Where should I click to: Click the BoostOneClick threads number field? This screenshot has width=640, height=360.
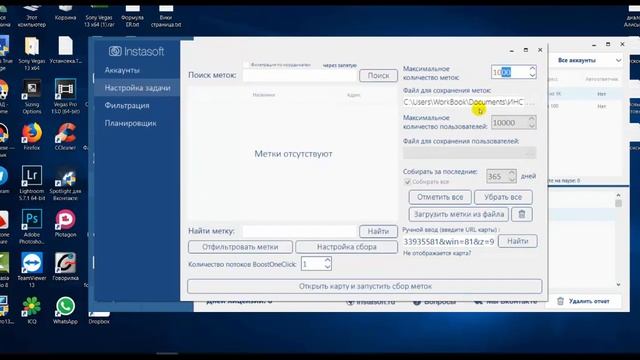coord(312,264)
